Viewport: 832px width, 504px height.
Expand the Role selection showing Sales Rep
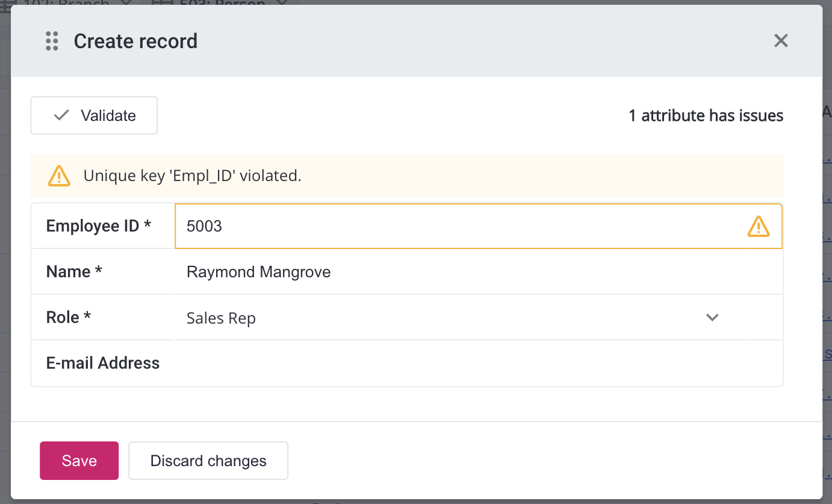click(x=712, y=317)
